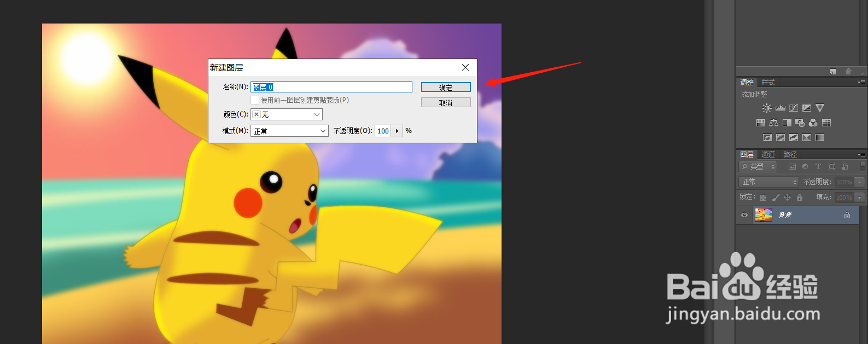Add a Photo Filter adjustment
The image size is (868, 344).
800,123
